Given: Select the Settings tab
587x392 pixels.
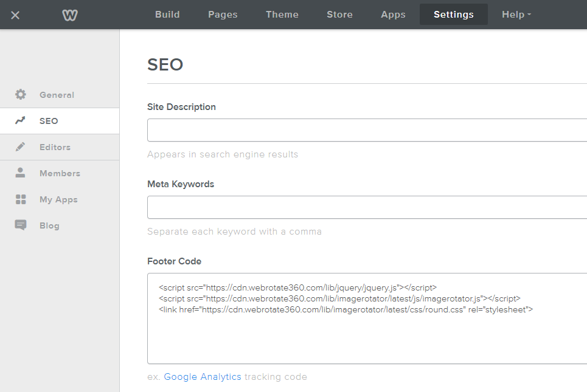Looking at the screenshot, I should click(454, 15).
